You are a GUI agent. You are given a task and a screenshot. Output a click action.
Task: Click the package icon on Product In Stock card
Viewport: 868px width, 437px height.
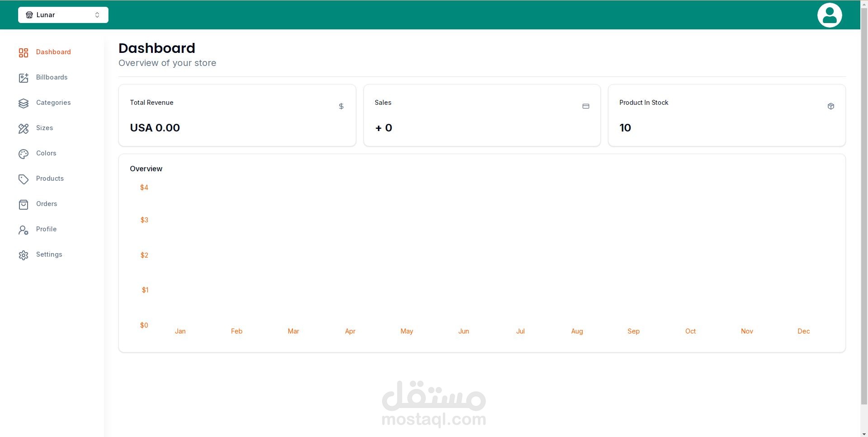(x=831, y=106)
